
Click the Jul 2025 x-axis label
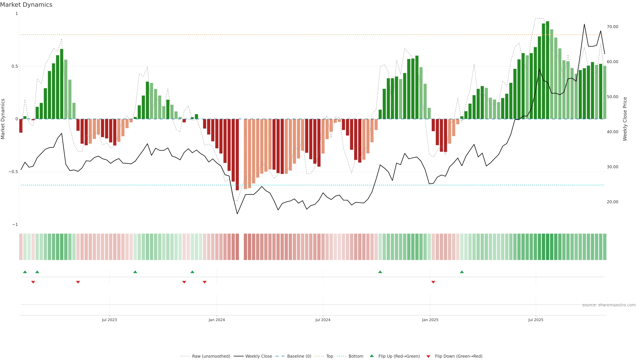(536, 320)
